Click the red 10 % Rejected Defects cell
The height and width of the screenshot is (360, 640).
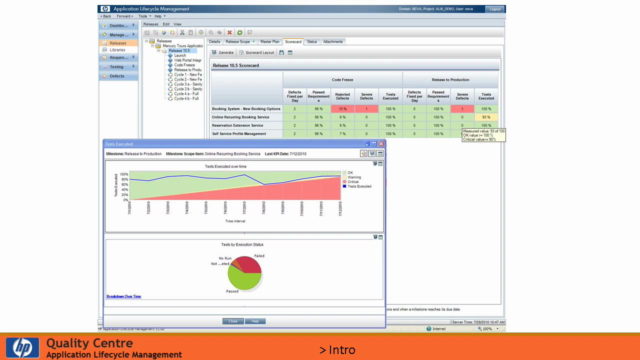coord(342,109)
